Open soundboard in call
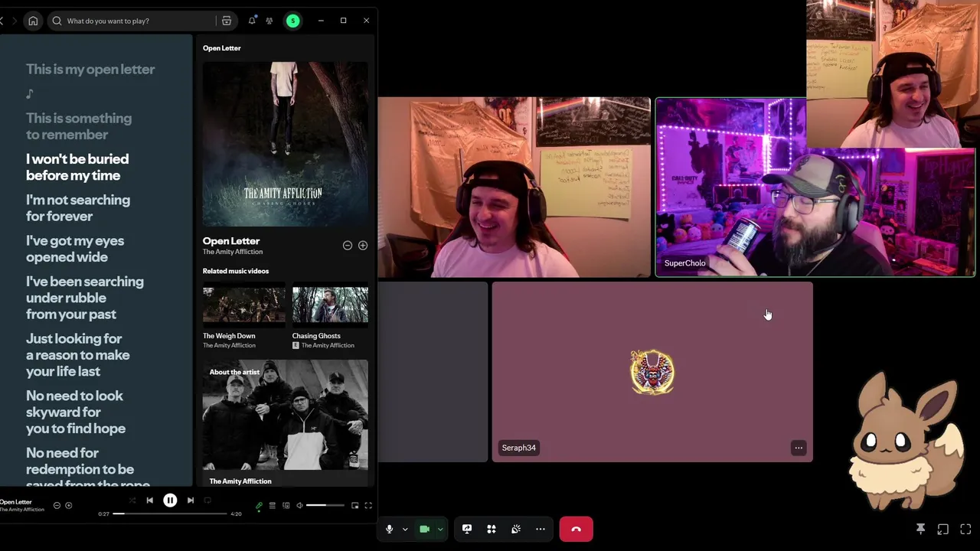Viewport: 980px width, 551px height. coord(516,529)
